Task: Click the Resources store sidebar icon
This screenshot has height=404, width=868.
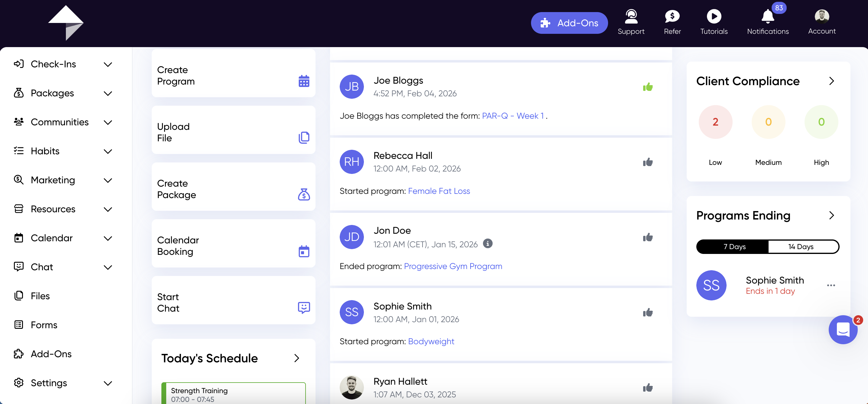Action: pos(18,209)
